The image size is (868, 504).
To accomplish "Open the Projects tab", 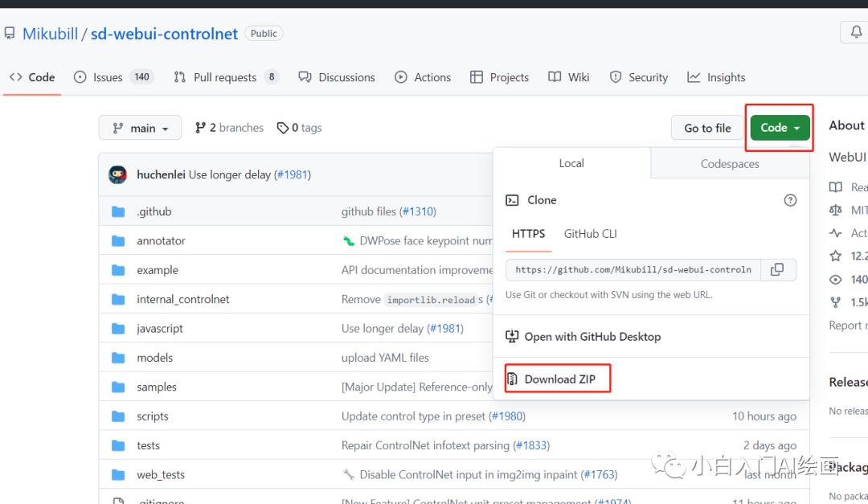I will 499,77.
